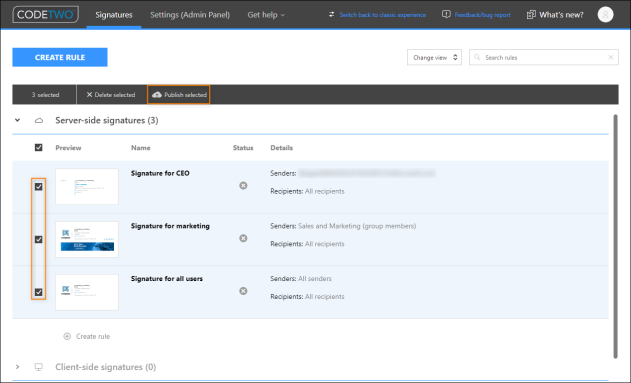The height and width of the screenshot is (383, 631).
Task: Click the vertical scrollbar of rules list
Action: click(615, 236)
